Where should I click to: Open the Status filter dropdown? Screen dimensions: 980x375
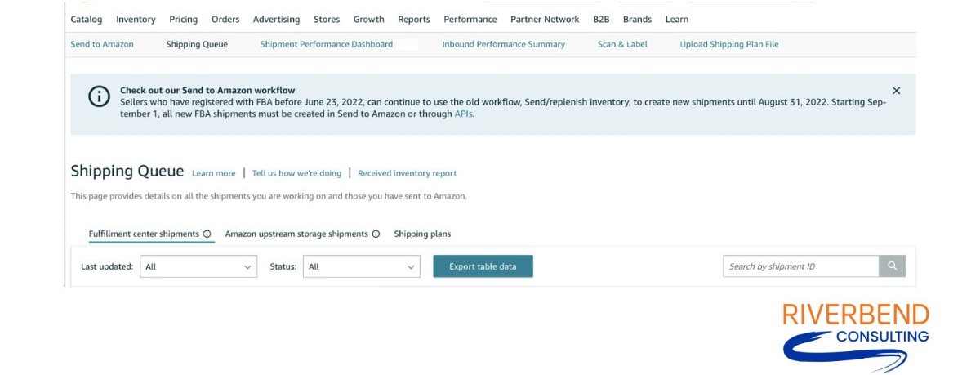[x=362, y=266]
